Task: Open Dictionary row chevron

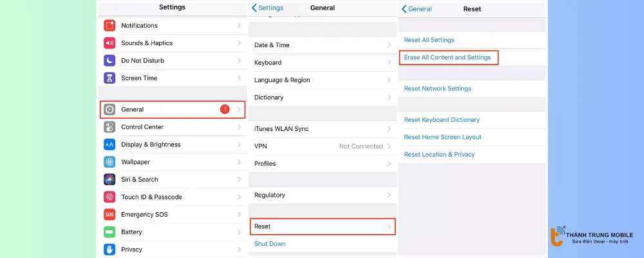Action: (x=389, y=97)
